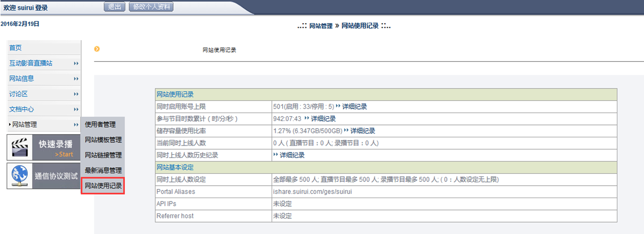Click the 储存容量使用比率 row label

coord(181,131)
